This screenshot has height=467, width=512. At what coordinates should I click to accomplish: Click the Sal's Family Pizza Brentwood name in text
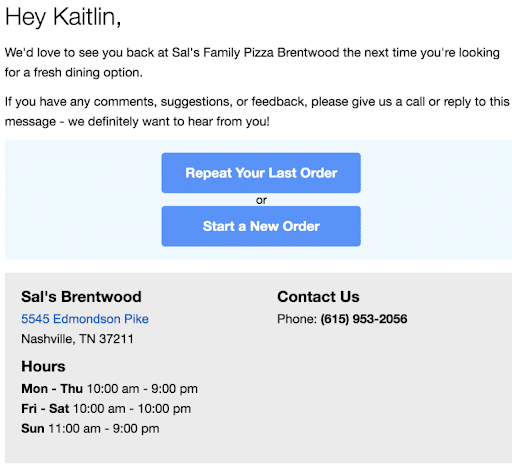[256, 53]
